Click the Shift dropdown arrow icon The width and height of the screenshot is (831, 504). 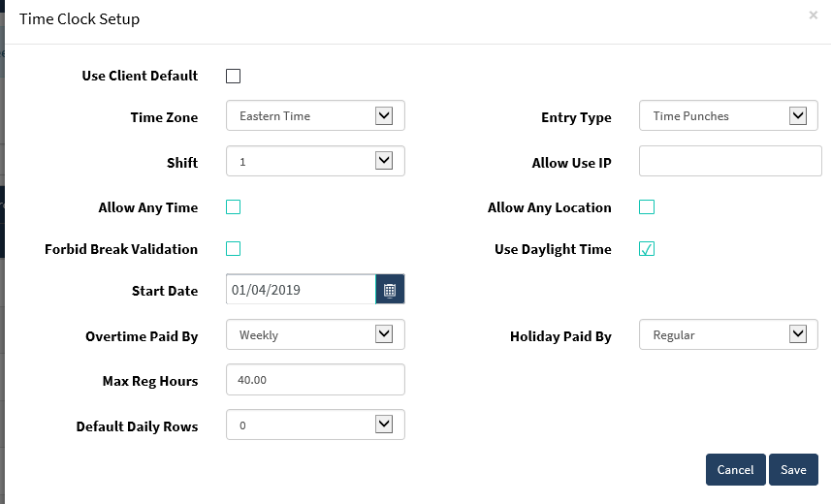click(x=384, y=161)
